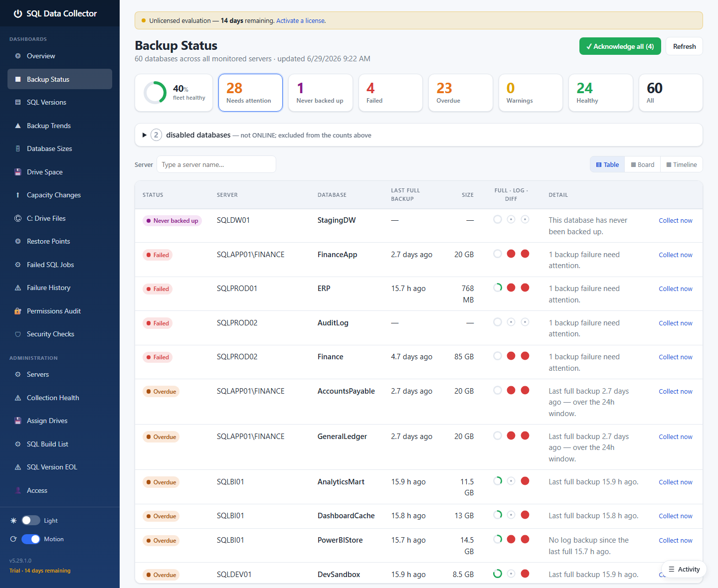
Task: Select the 24 Healthy summary card
Action: (x=601, y=93)
